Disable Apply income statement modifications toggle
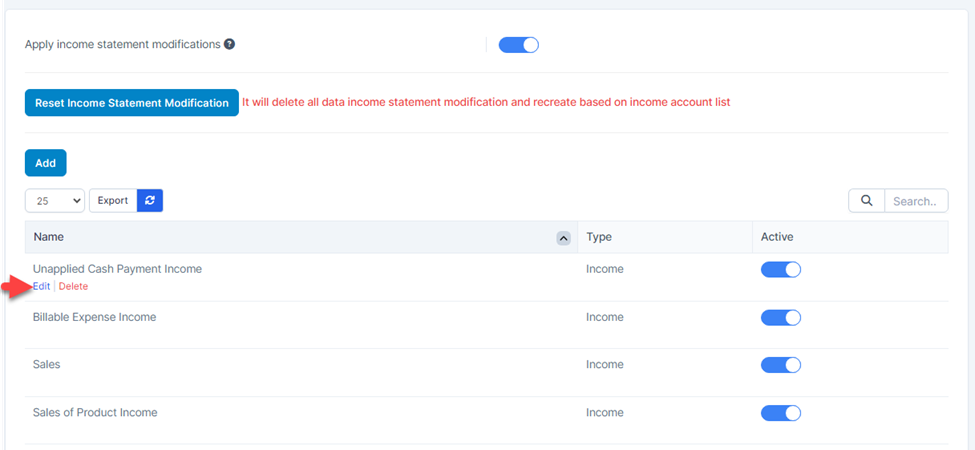 (x=519, y=45)
